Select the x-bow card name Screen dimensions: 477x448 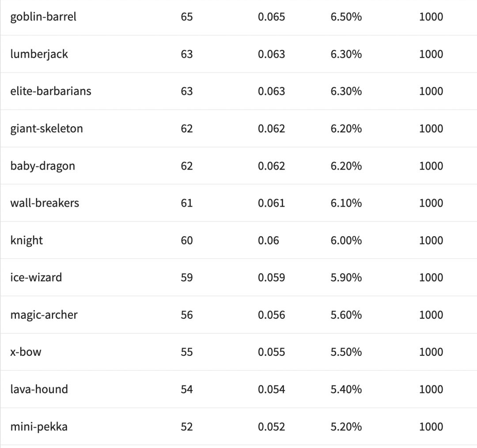click(x=26, y=352)
